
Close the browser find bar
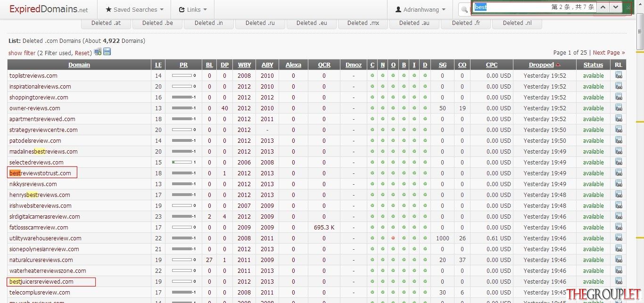pyautogui.click(x=628, y=7)
